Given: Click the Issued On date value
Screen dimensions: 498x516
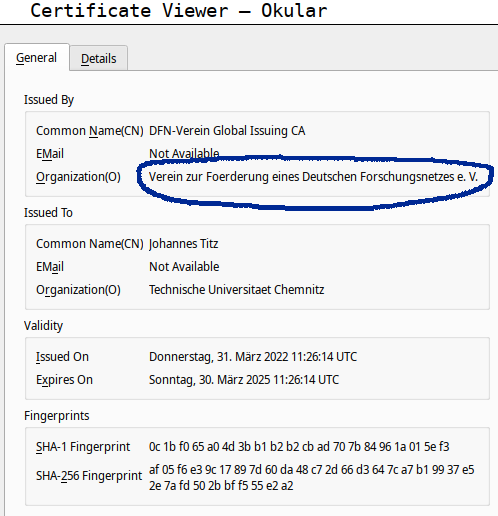Looking at the screenshot, I should (253, 357).
